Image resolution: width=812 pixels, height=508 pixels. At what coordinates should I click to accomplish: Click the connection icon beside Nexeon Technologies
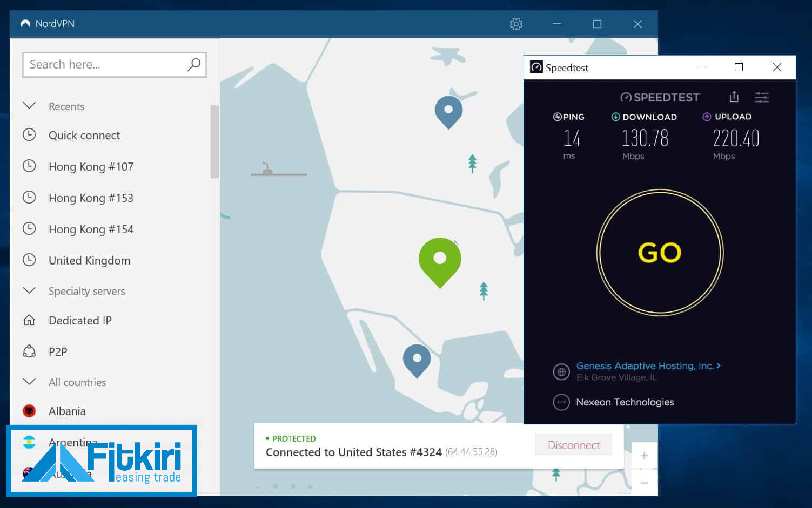pyautogui.click(x=561, y=402)
